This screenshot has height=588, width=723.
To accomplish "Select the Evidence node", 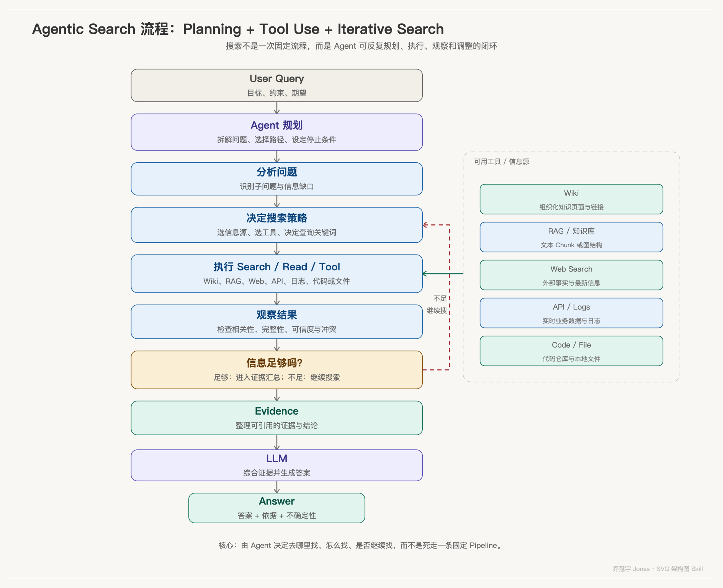I will point(276,418).
